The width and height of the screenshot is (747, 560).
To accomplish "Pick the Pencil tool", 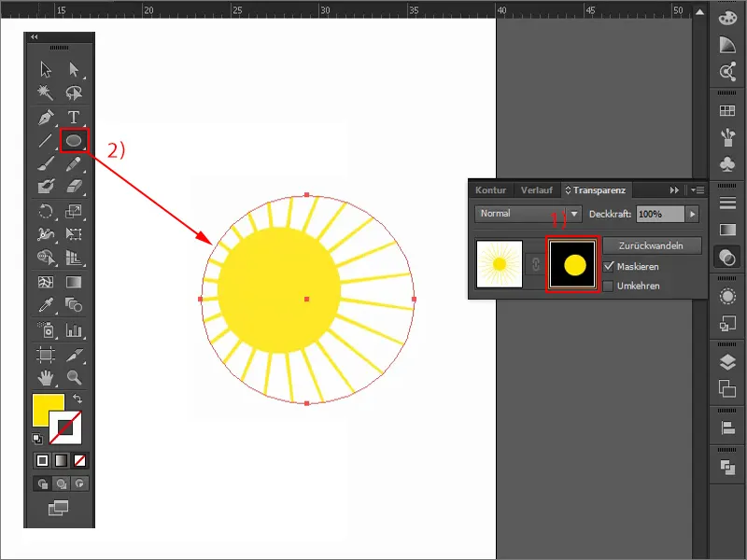I will click(x=74, y=164).
